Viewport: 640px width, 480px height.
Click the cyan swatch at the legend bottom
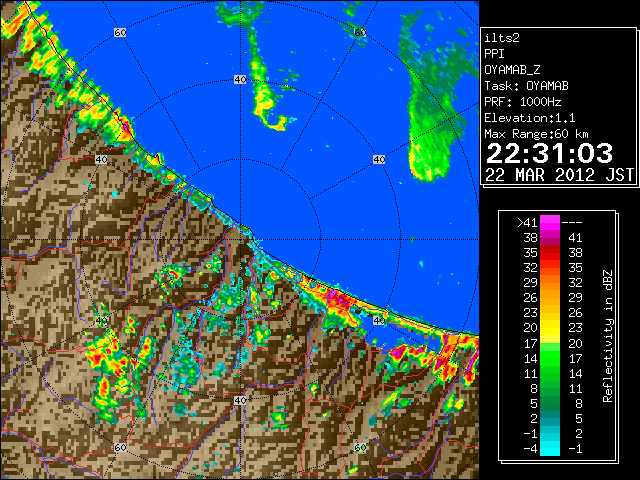click(549, 448)
